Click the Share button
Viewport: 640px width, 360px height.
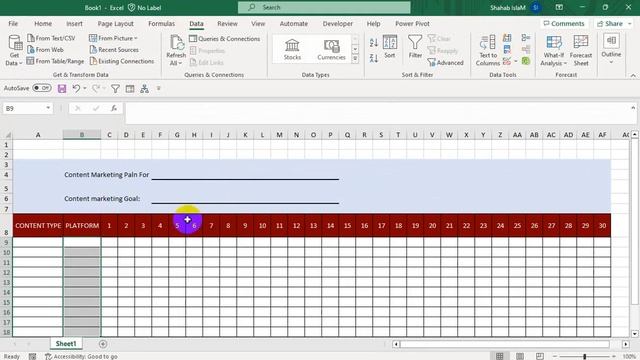(x=613, y=24)
